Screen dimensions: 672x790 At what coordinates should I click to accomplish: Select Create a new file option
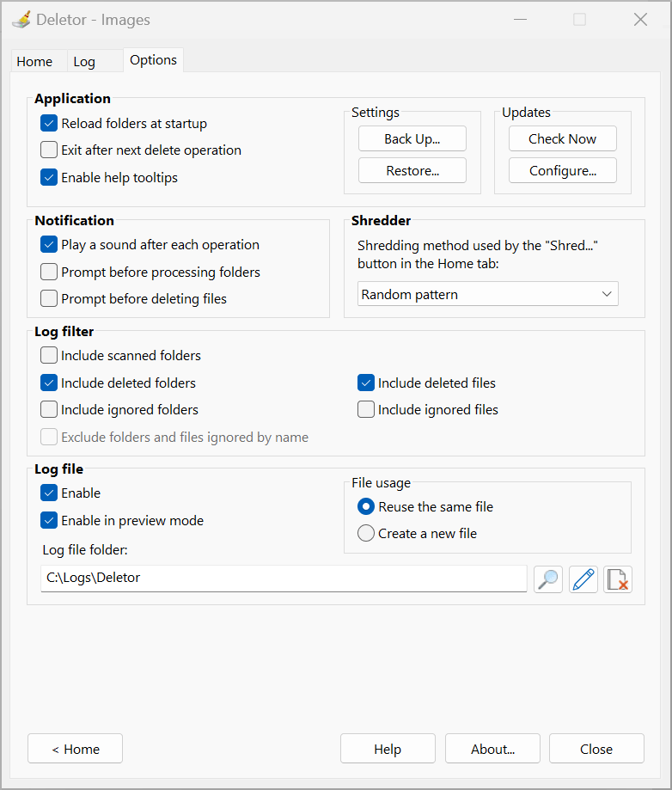tap(366, 534)
